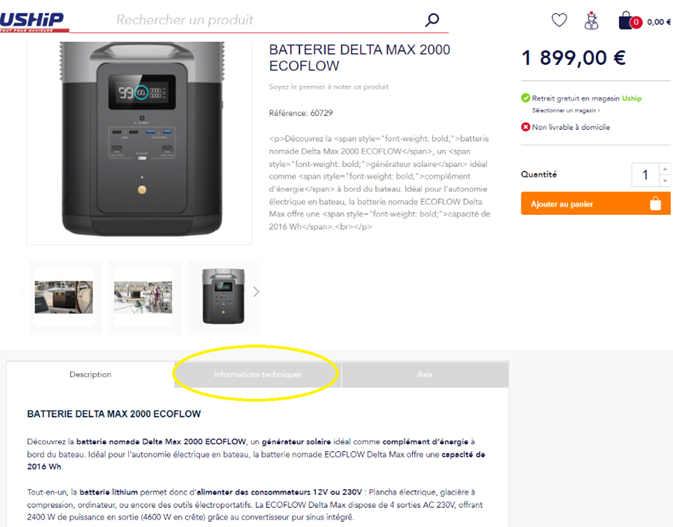The image size is (673, 527).
Task: Go to Uship logo homepage
Action: coord(33,21)
